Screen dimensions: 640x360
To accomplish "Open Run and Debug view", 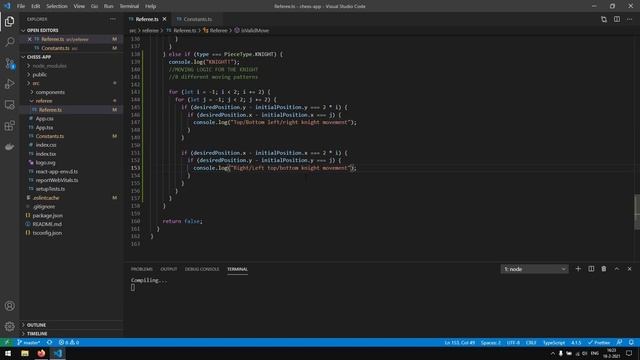I will (x=9, y=84).
